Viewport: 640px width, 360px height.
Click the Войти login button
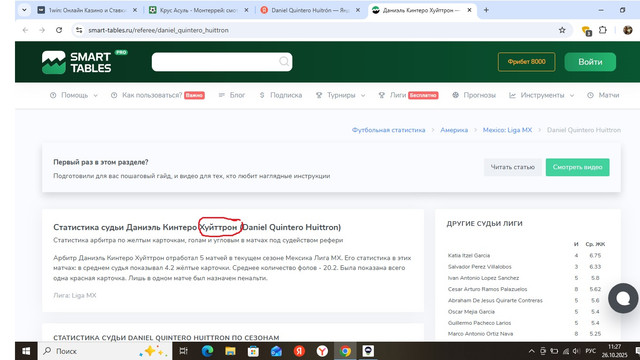pos(590,62)
